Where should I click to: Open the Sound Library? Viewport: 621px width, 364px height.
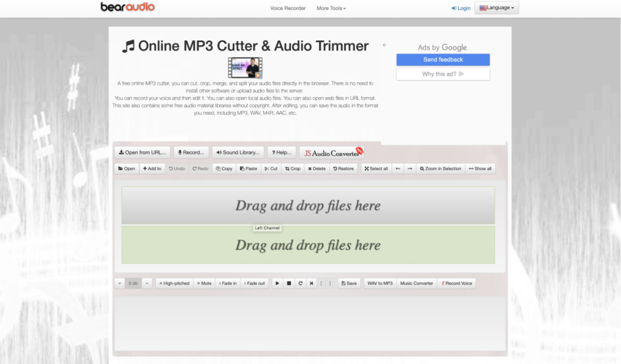click(238, 152)
